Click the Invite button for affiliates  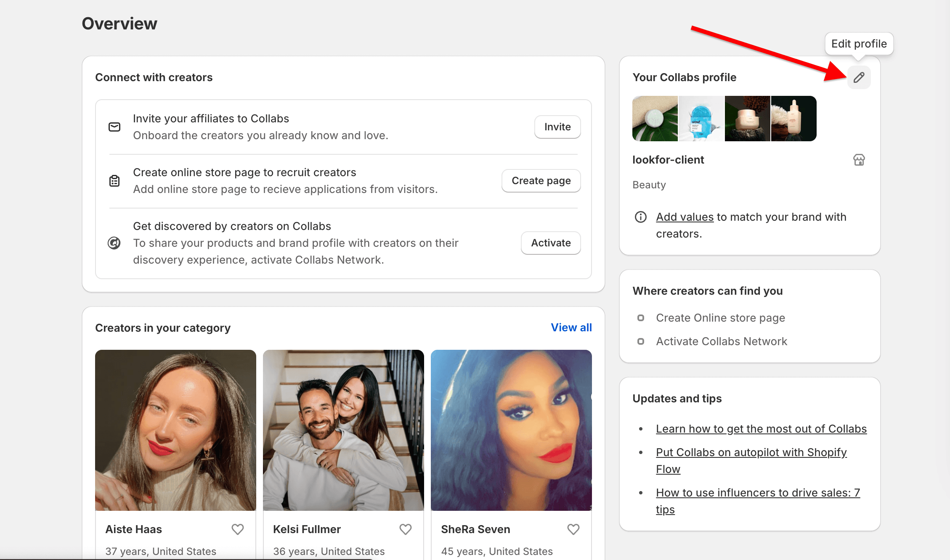pos(558,126)
